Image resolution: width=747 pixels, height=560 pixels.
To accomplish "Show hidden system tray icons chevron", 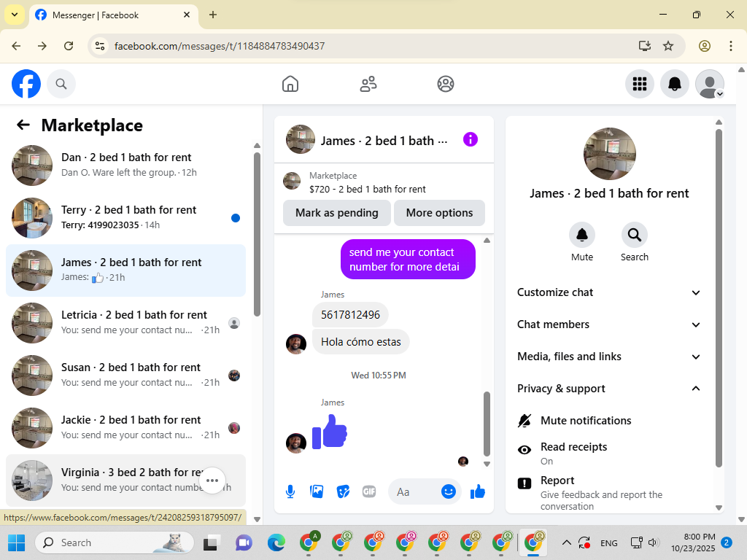I will click(x=566, y=542).
